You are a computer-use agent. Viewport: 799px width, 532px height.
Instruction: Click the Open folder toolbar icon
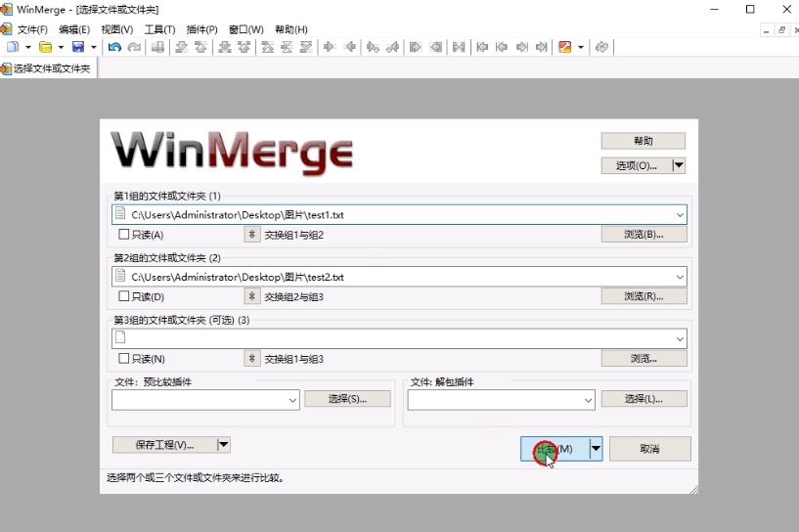(45, 47)
